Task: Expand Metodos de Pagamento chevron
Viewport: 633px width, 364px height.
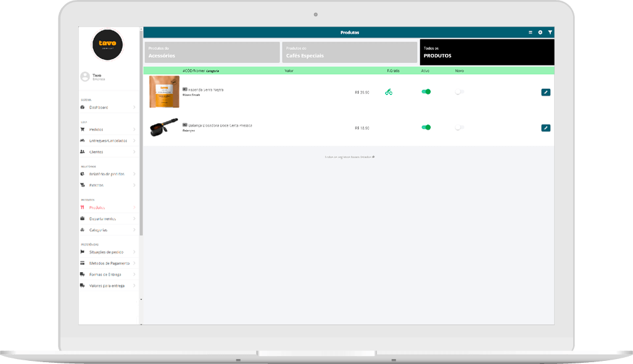Action: [x=134, y=263]
